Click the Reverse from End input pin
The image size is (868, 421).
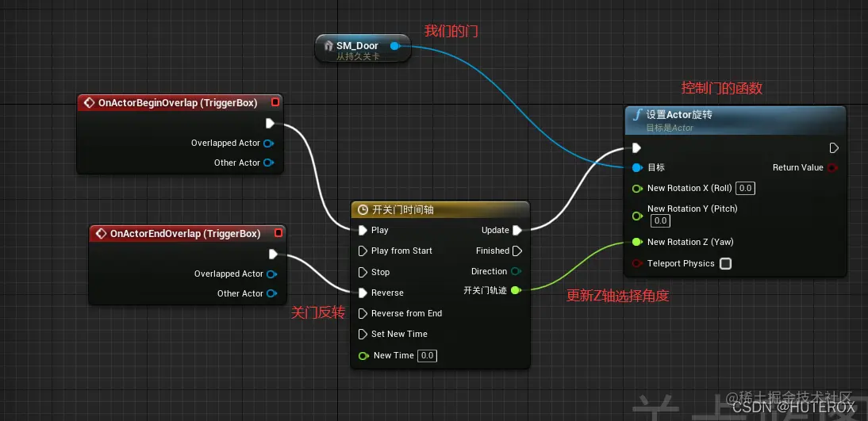coord(363,313)
